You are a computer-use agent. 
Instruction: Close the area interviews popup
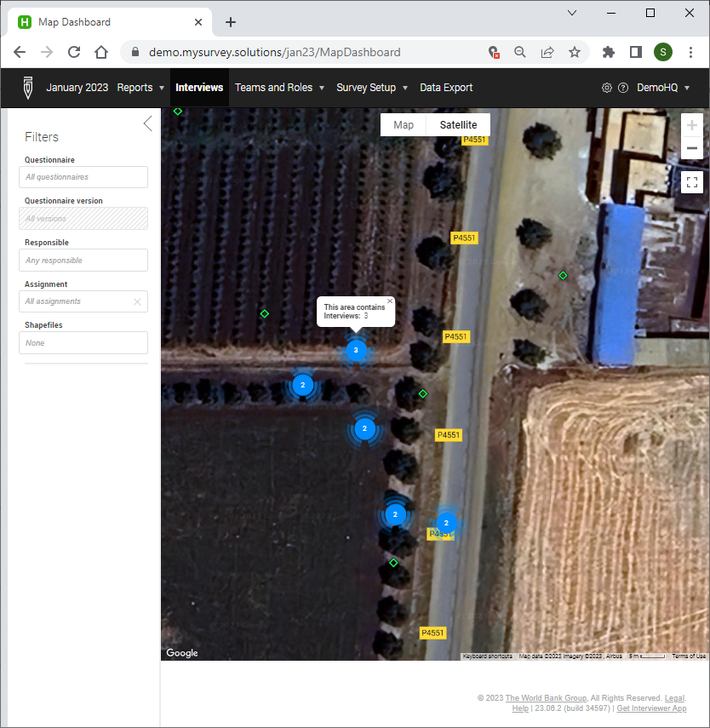(x=390, y=301)
